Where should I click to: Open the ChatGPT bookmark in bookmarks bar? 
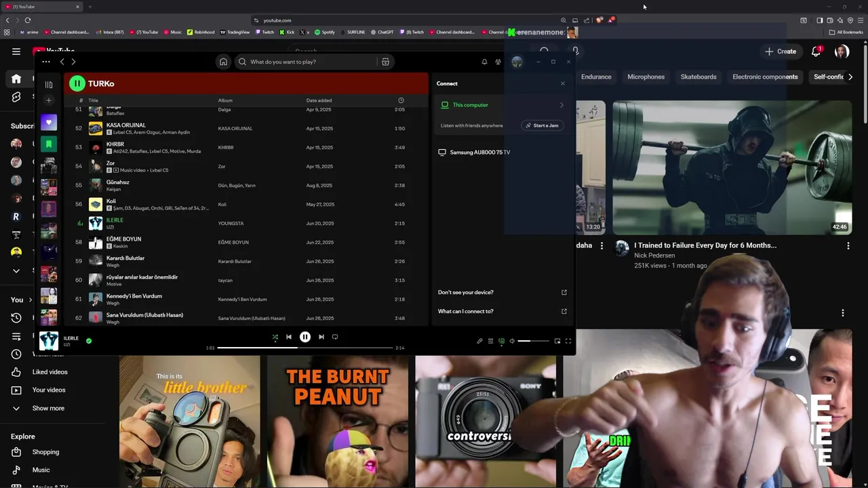coord(382,32)
